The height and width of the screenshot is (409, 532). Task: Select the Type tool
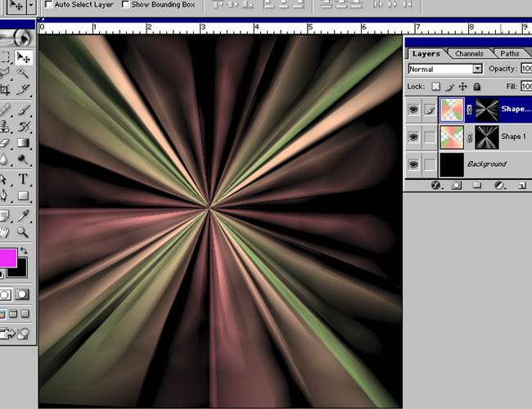pyautogui.click(x=23, y=179)
